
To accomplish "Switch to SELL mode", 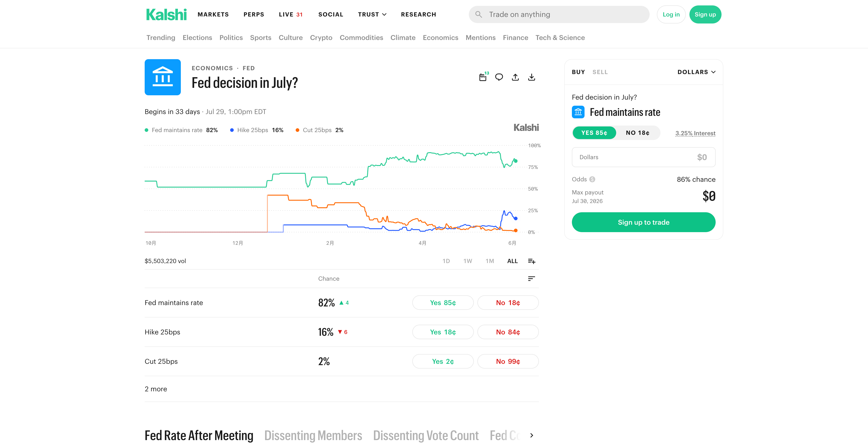I will 600,72.
